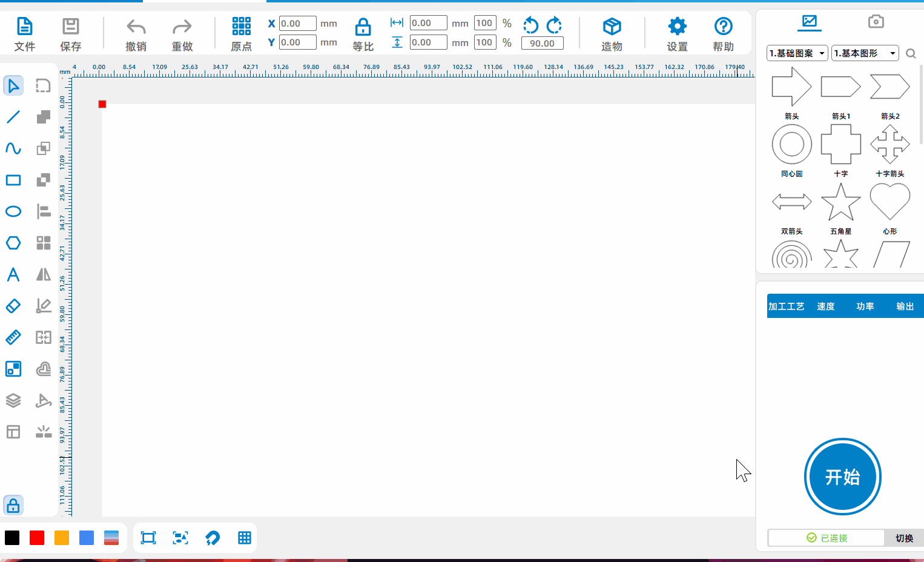The image size is (924, 562).
Task: Pick the red color swatch
Action: point(37,538)
